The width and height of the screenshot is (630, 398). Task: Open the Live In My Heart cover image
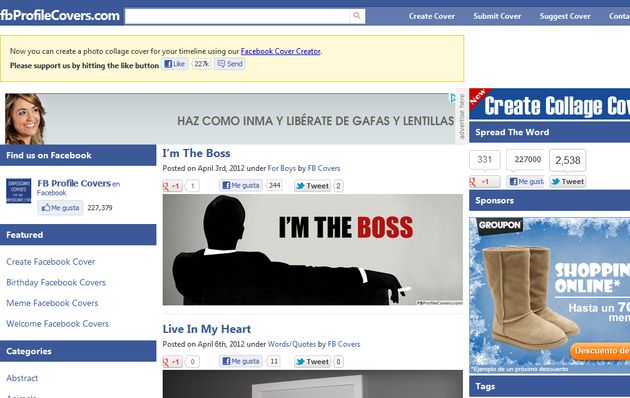coord(313,384)
